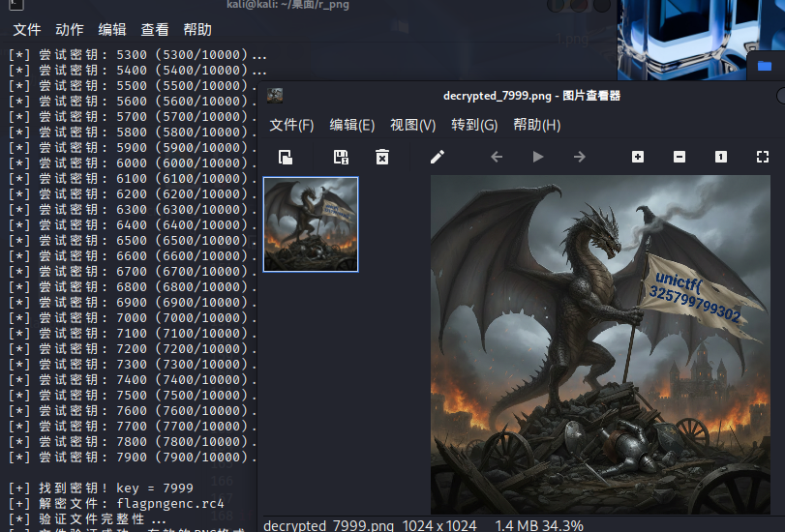This screenshot has width=785, height=532.
Task: Click the Delete (trash) toolbar icon
Action: tap(382, 157)
